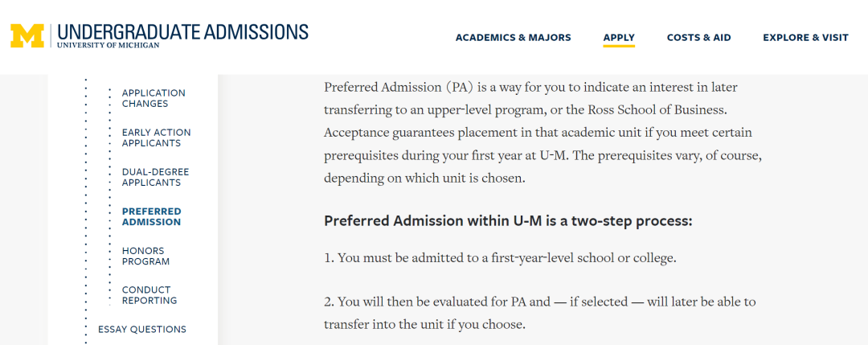Open Application Changes in the sidebar
Image resolution: width=868 pixels, height=345 pixels.
tap(154, 99)
